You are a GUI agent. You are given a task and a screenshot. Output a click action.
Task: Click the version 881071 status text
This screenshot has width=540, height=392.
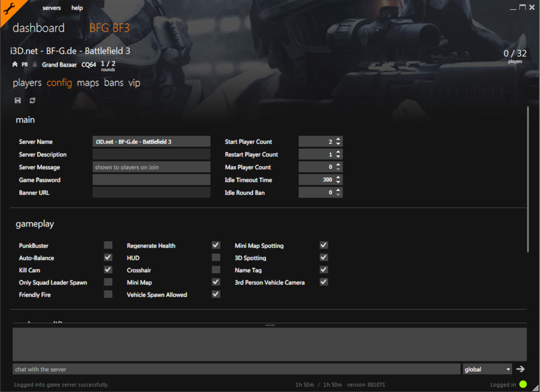pos(366,385)
